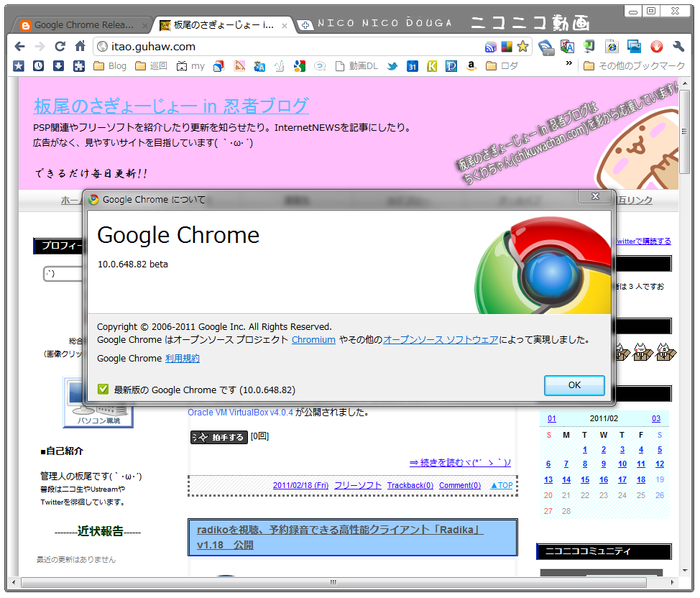Screen dimensions: 700x598
Task: Select the 板尾のさぎょーじょー tab
Action: [224, 25]
